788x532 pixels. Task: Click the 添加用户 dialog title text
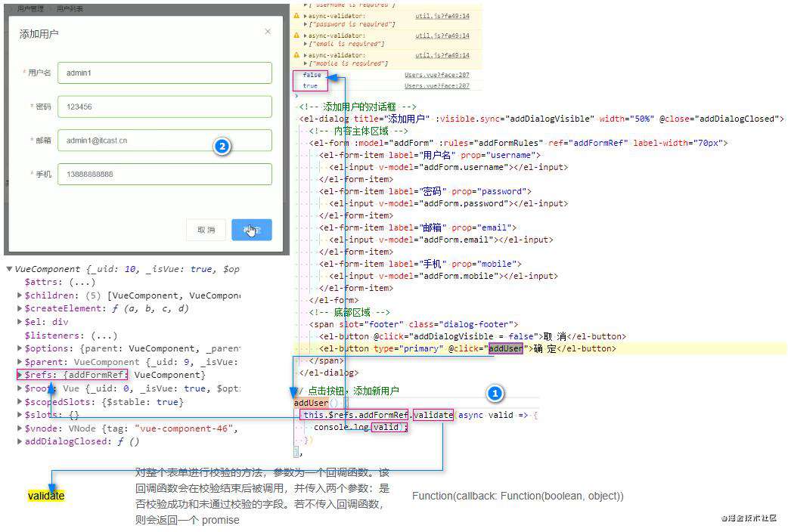click(39, 34)
